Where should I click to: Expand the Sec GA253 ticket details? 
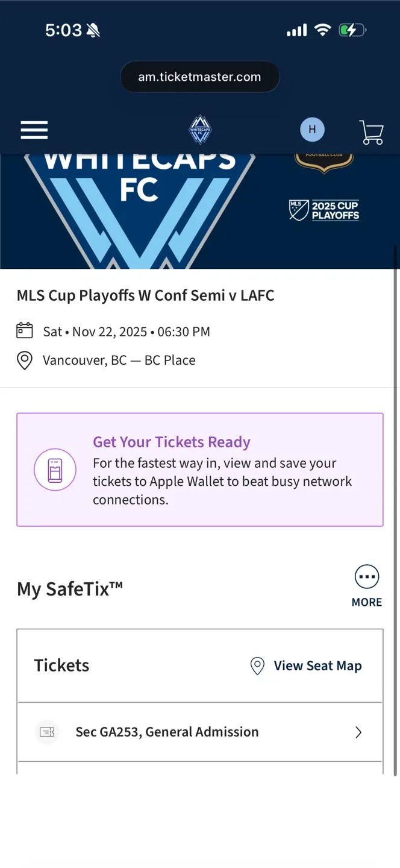tap(358, 732)
